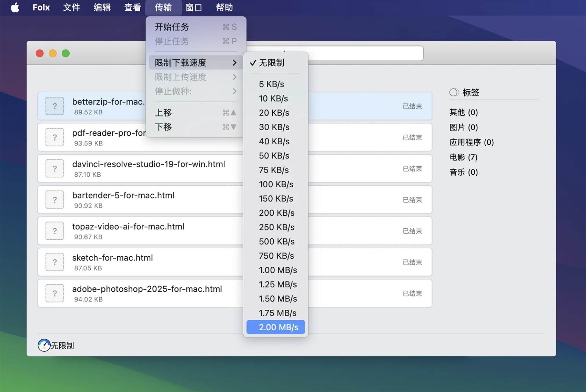Open the 编辑 menu
586x392 pixels.
(x=102, y=7)
